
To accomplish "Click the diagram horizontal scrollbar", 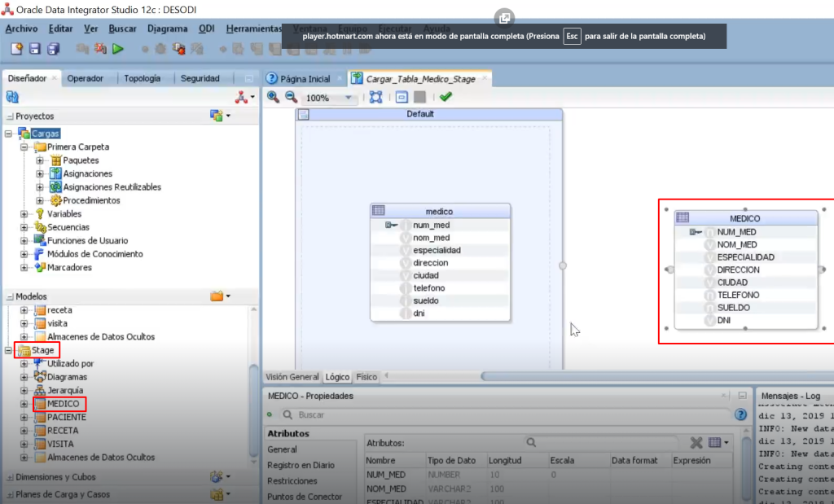I will pos(657,376).
